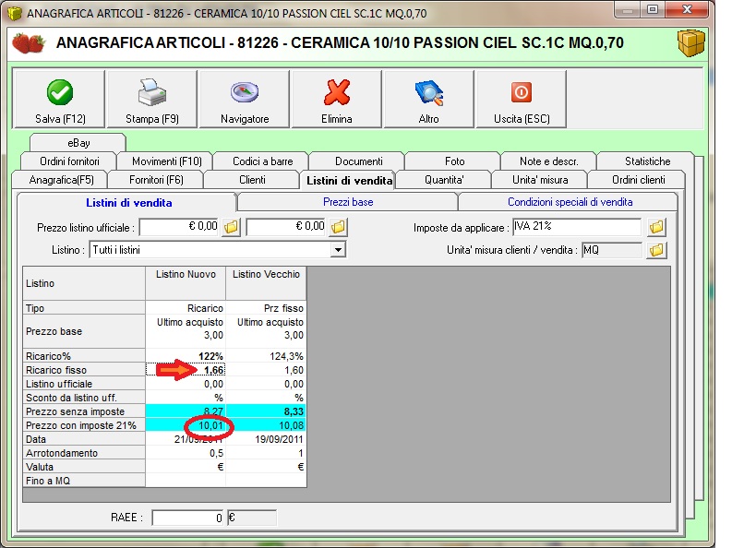Switch to Anagrafica(F5) tab
Image resolution: width=756 pixels, height=548 pixels.
(61, 180)
